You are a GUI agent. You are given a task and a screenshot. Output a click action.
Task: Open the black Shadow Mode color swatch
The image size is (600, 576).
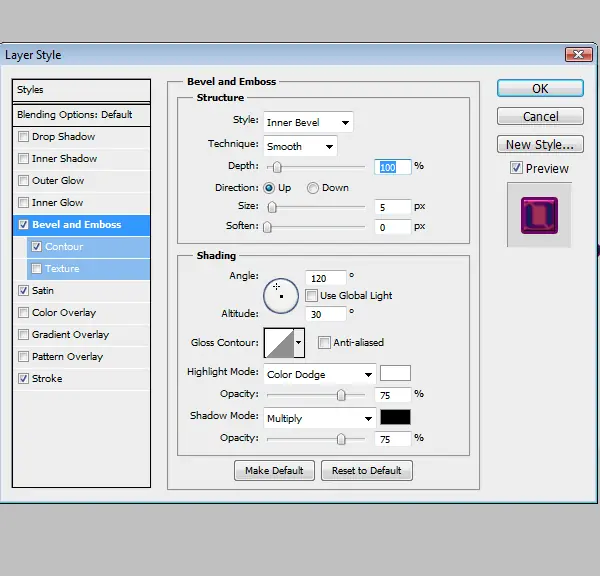click(395, 417)
